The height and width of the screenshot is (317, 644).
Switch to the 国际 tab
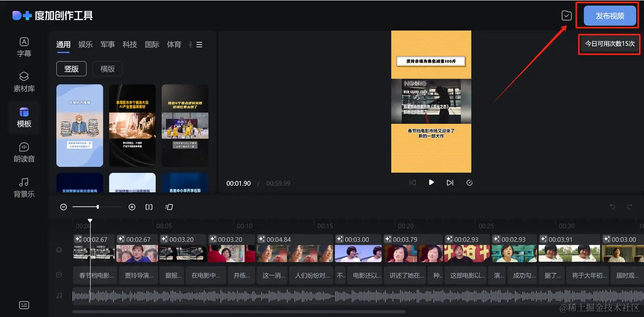(x=152, y=45)
